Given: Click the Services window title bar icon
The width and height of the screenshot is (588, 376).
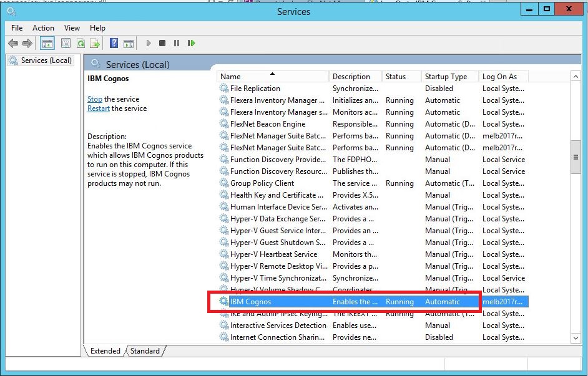Looking at the screenshot, I should (x=11, y=12).
